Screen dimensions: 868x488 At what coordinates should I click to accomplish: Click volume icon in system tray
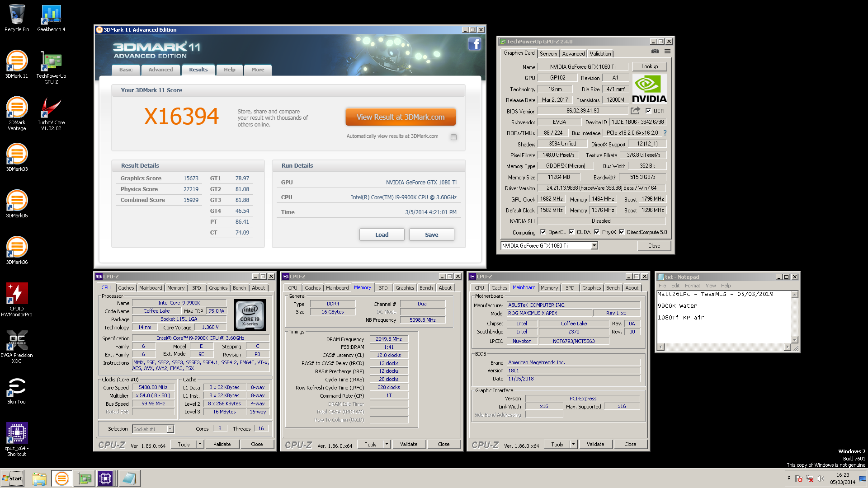pyautogui.click(x=821, y=479)
